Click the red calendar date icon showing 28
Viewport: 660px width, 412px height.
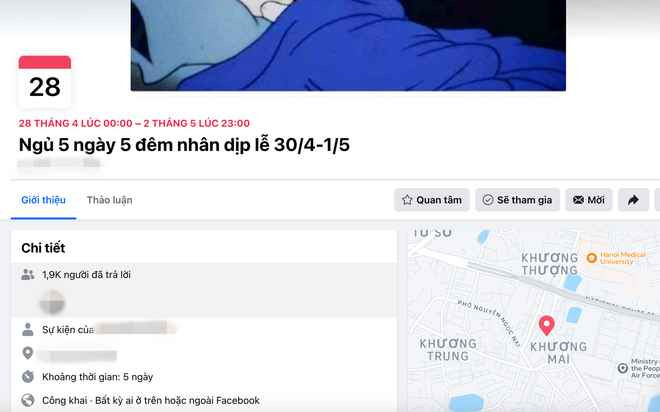pyautogui.click(x=45, y=81)
